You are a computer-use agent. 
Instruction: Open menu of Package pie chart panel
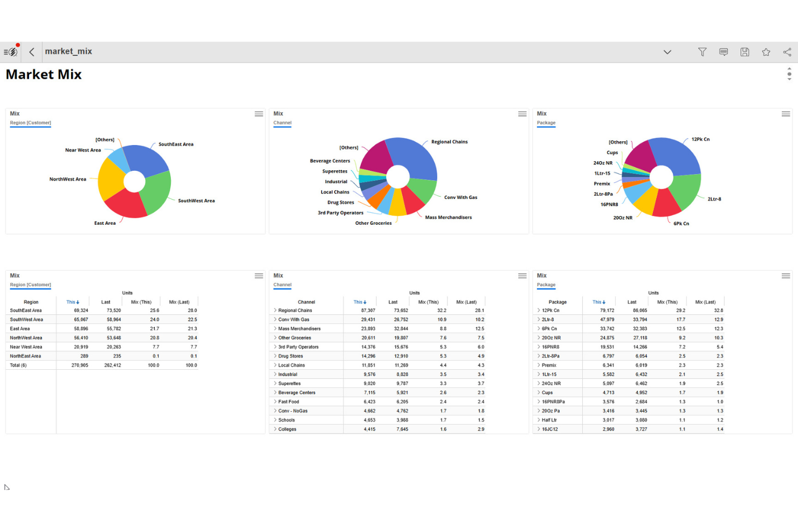[x=786, y=114]
